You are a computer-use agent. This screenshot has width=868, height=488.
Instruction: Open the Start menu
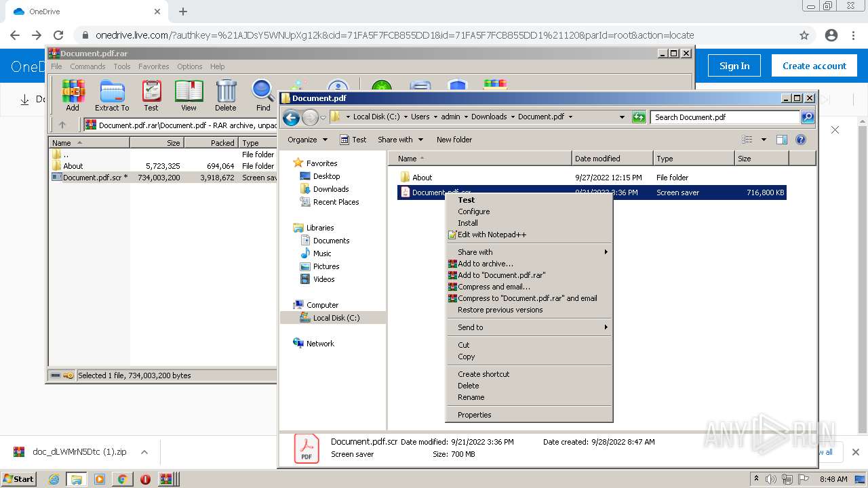(19, 479)
